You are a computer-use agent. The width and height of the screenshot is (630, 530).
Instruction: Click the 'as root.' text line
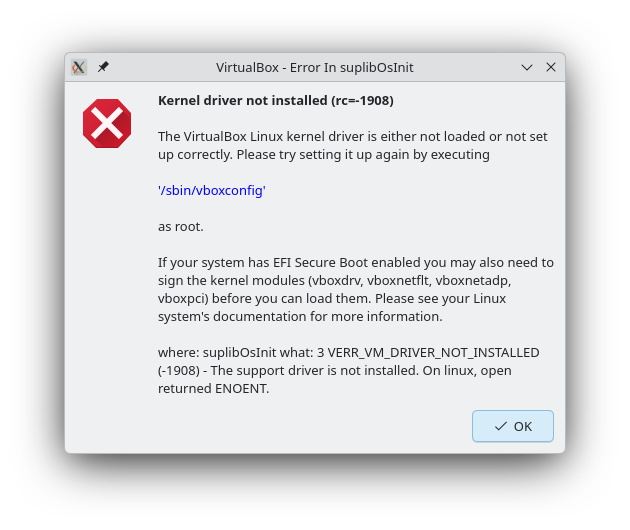(x=181, y=226)
